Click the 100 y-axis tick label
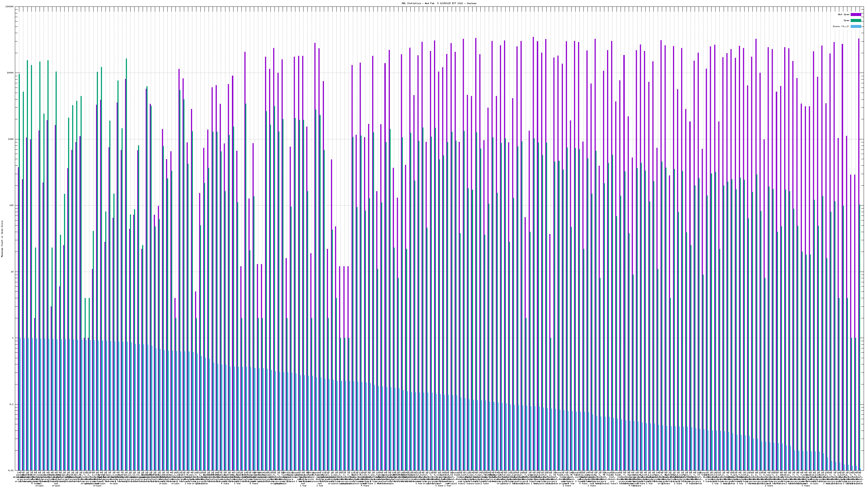The image size is (868, 488). (x=12, y=206)
